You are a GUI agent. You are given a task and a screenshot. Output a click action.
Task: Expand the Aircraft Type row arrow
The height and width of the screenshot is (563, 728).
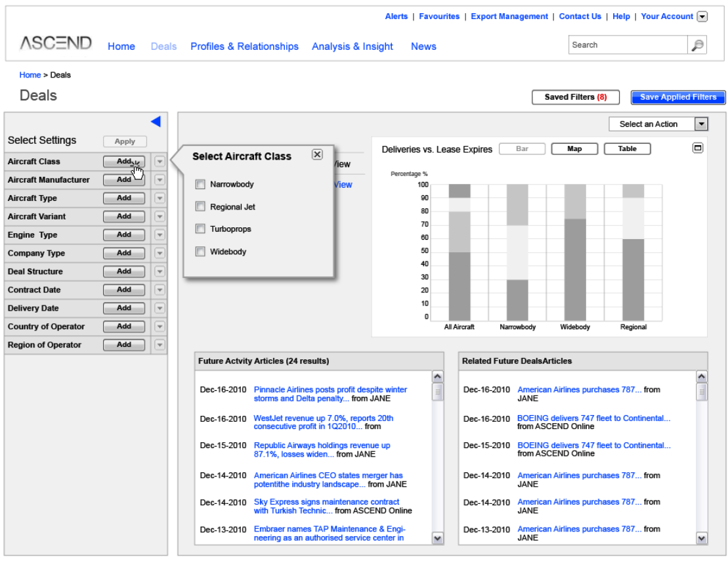[x=160, y=198]
